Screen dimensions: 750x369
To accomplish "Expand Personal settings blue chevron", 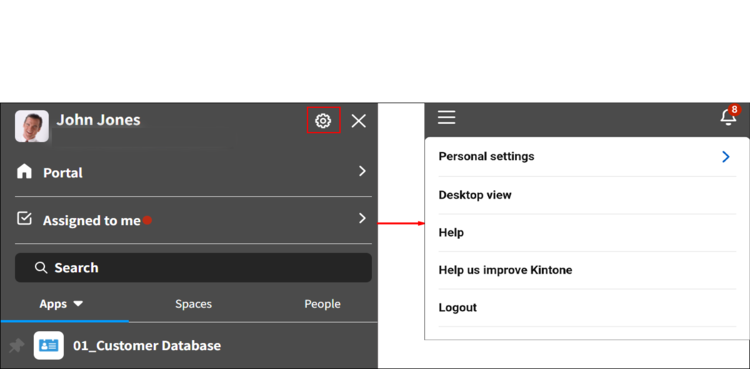I will [x=726, y=157].
